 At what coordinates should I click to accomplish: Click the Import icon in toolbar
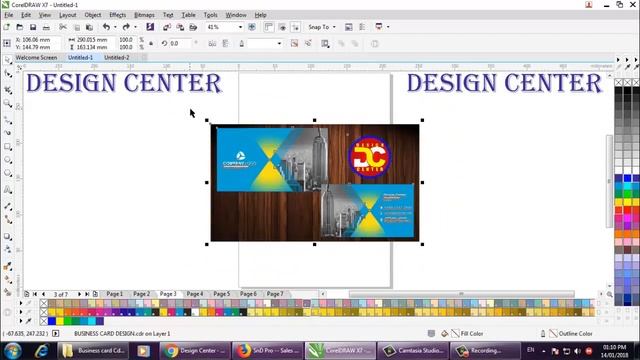(167, 27)
